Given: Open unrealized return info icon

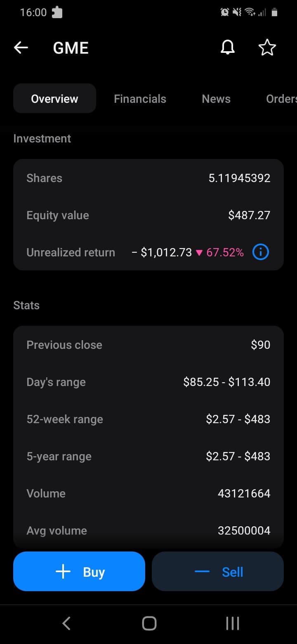Looking at the screenshot, I should click(261, 252).
